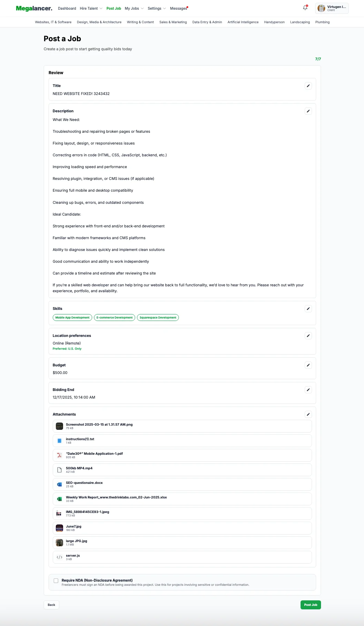364x626 pixels.
Task: Submit with the Post Job button
Action: click(310, 605)
